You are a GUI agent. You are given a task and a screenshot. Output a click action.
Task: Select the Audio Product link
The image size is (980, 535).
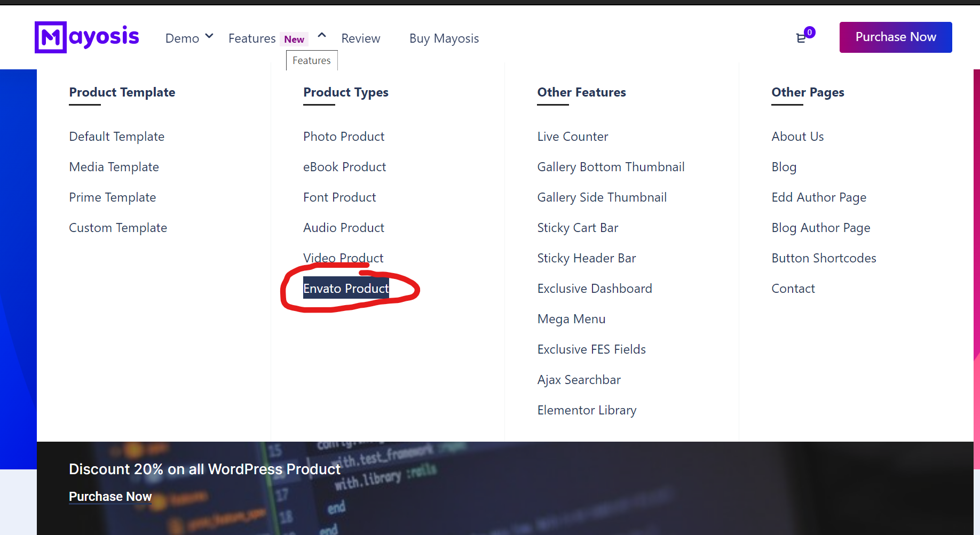[344, 228]
